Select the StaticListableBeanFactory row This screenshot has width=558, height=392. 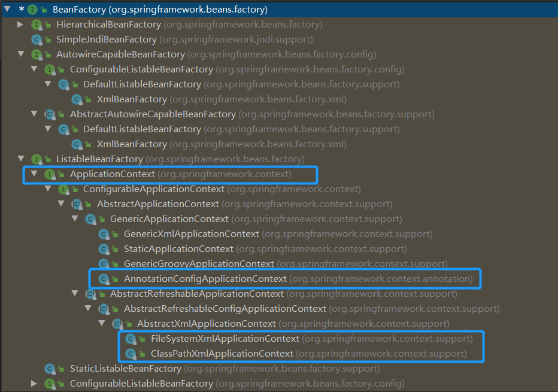click(225, 369)
